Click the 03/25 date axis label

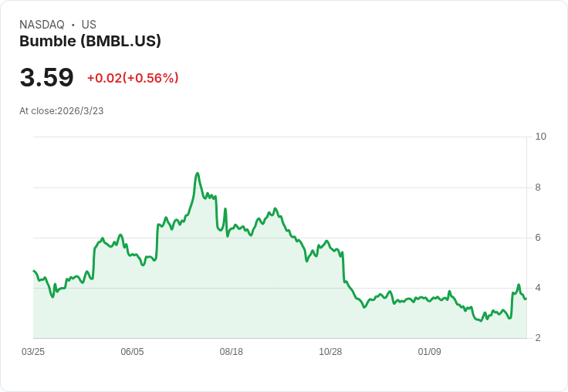click(33, 352)
